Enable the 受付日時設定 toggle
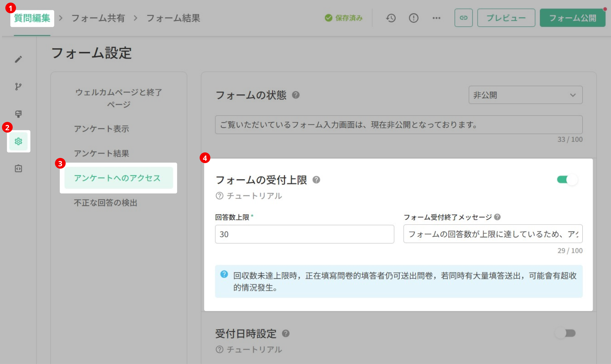 (x=566, y=333)
